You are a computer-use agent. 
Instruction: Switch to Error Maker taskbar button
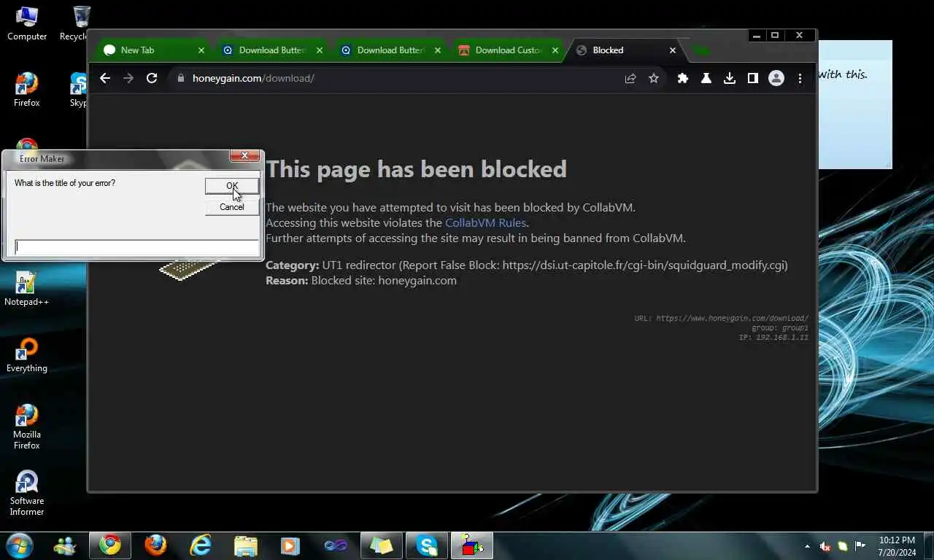click(x=472, y=545)
